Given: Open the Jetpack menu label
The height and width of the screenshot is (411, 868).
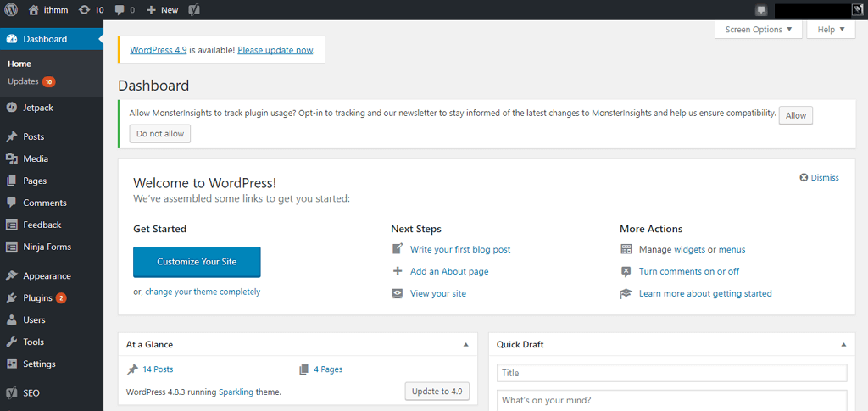Looking at the screenshot, I should [x=38, y=108].
